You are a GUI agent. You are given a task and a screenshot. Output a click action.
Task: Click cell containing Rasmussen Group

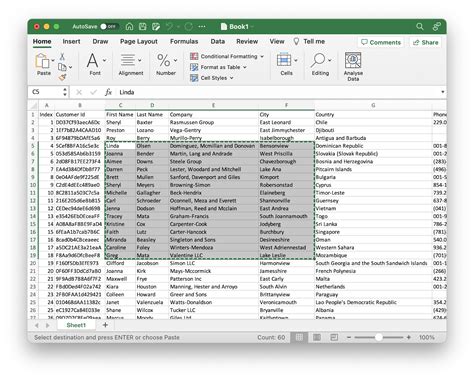click(213, 123)
